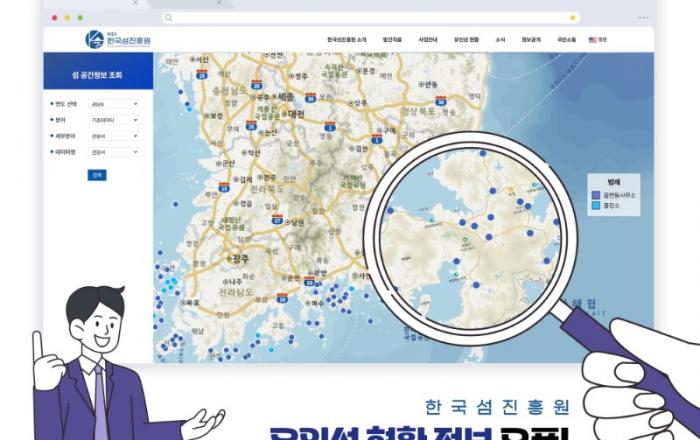The image size is (700, 440).
Task: Click highway 30 shield east of 세종
Action: click(310, 97)
